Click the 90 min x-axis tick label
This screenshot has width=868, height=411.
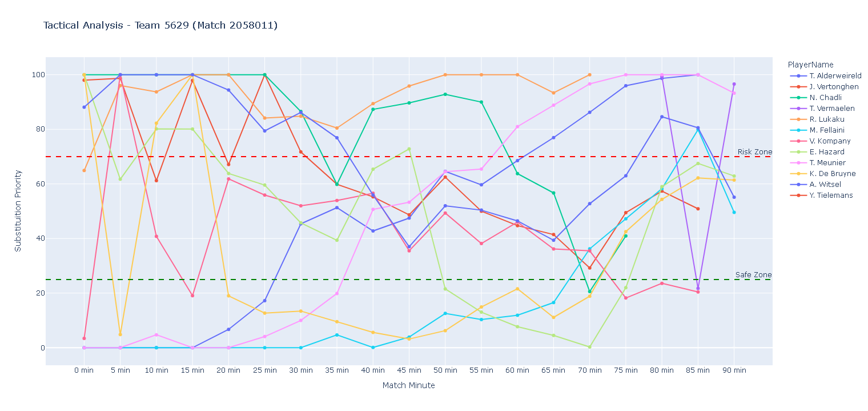734,370
